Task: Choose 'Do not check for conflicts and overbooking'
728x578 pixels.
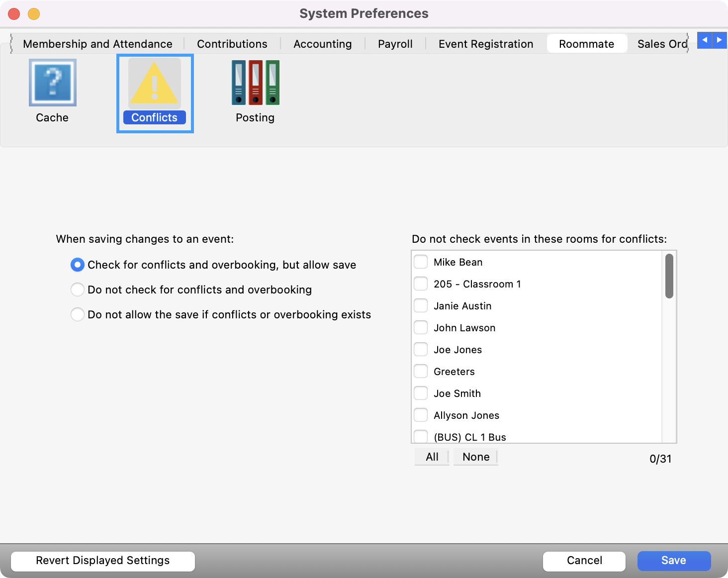Action: tap(78, 289)
